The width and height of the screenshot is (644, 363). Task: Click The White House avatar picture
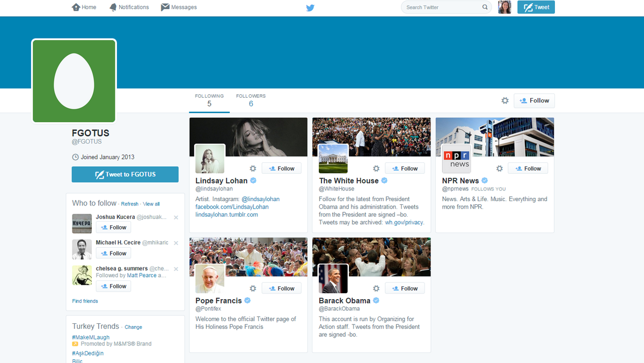click(x=333, y=159)
